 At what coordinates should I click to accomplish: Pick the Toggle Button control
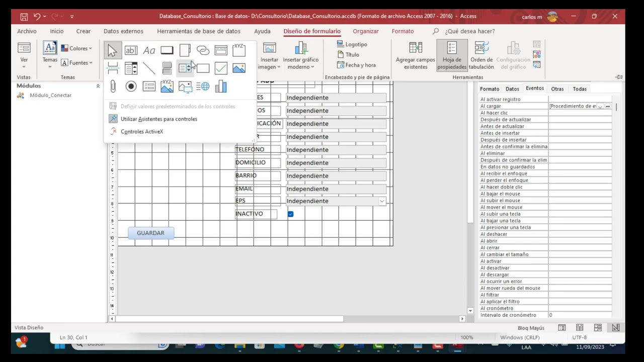(x=167, y=68)
